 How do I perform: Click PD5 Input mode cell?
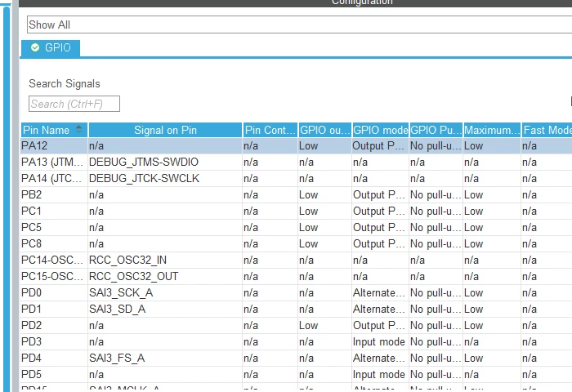(380, 375)
